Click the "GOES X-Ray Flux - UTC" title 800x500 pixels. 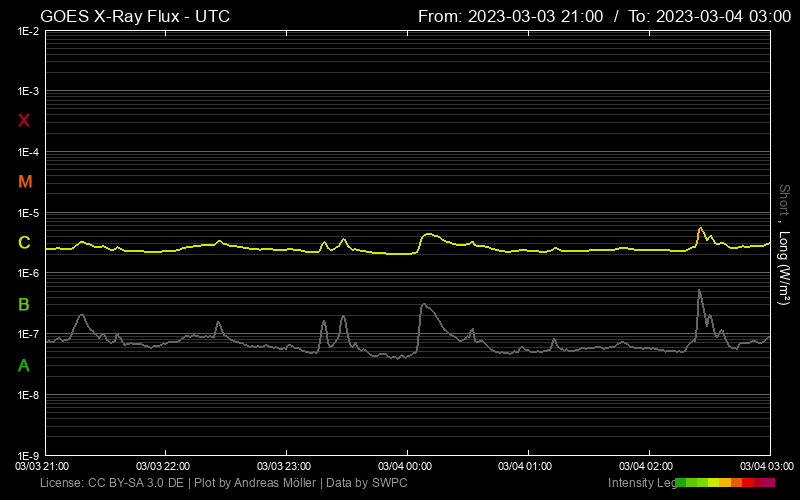[x=135, y=16]
